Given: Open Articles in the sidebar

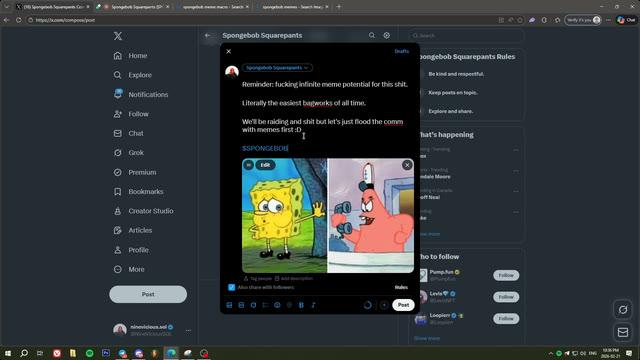Looking at the screenshot, I should [133, 230].
